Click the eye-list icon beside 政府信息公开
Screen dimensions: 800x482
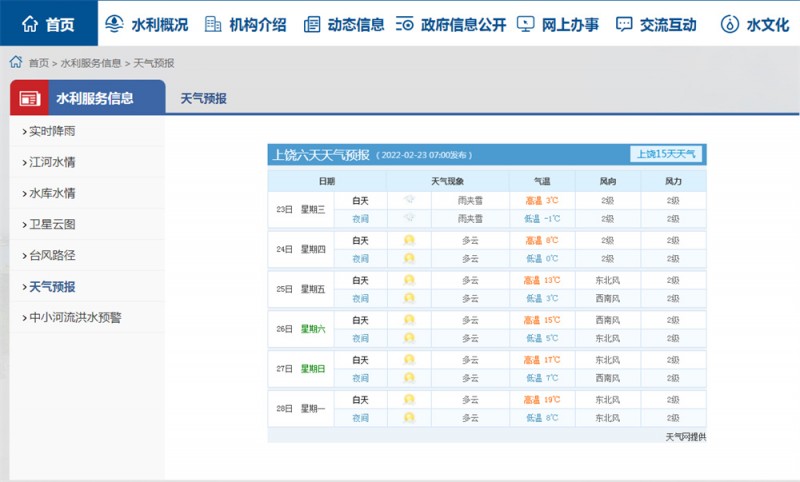tap(405, 24)
